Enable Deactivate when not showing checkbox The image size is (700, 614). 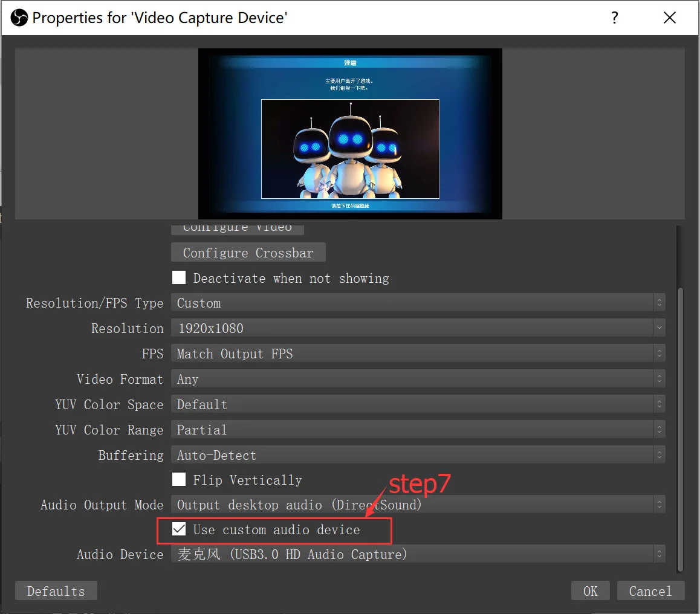click(179, 277)
